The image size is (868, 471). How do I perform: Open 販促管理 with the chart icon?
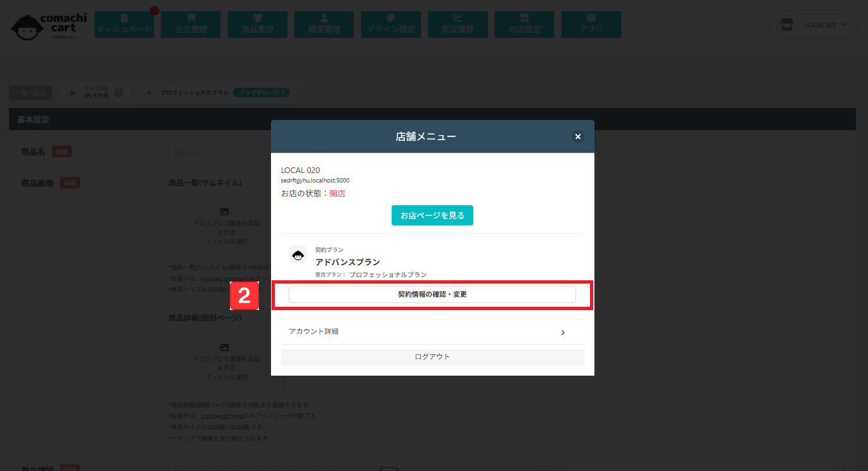[x=457, y=24]
